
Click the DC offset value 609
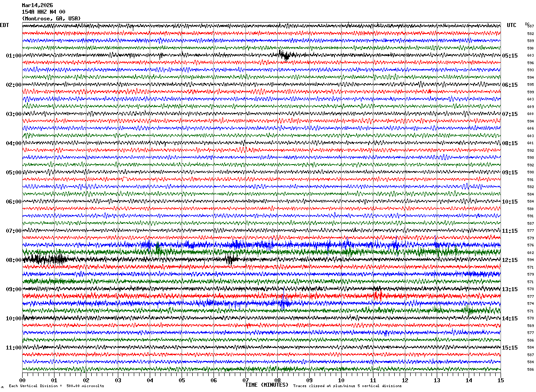[x=530, y=107]
